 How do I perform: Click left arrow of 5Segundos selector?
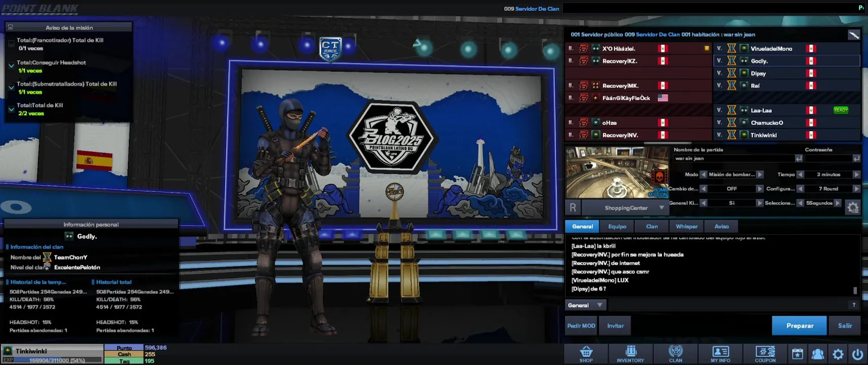tap(800, 203)
